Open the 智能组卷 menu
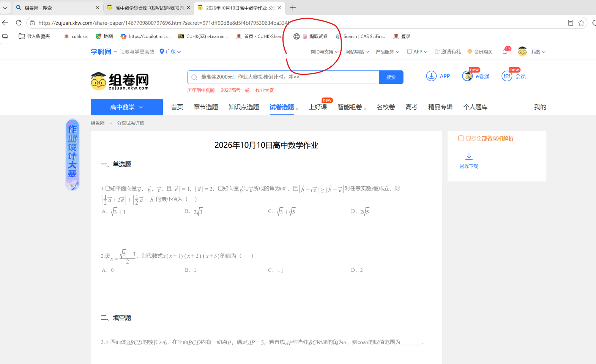This screenshot has width=596, height=364. (x=350, y=107)
